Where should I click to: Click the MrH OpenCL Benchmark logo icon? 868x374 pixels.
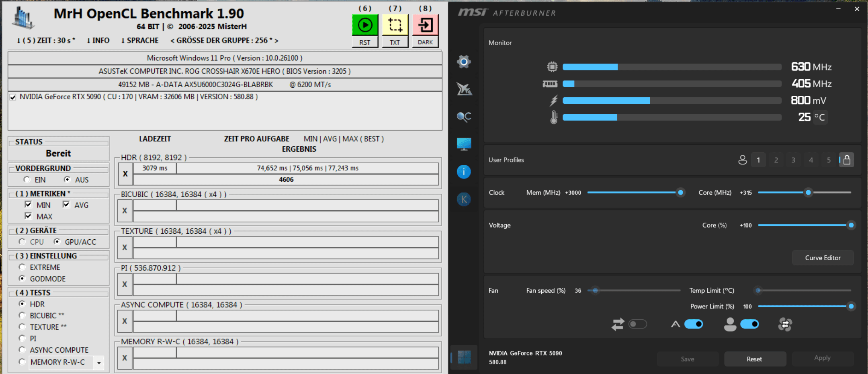pyautogui.click(x=23, y=18)
